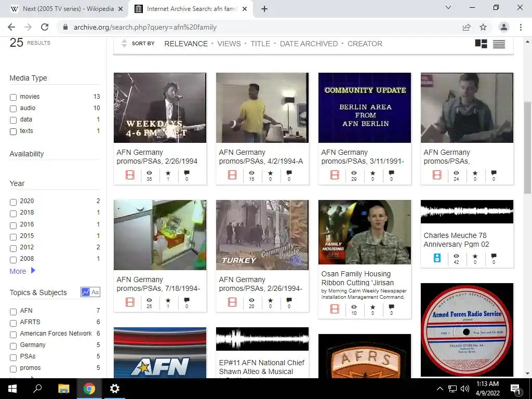Viewport: 532px width, 399px height.
Task: Click the Chrome back arrow
Action: 11,27
